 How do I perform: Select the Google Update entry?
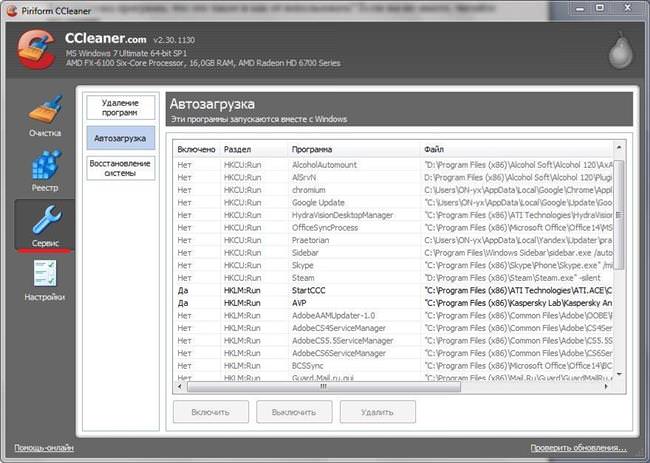coord(393,203)
